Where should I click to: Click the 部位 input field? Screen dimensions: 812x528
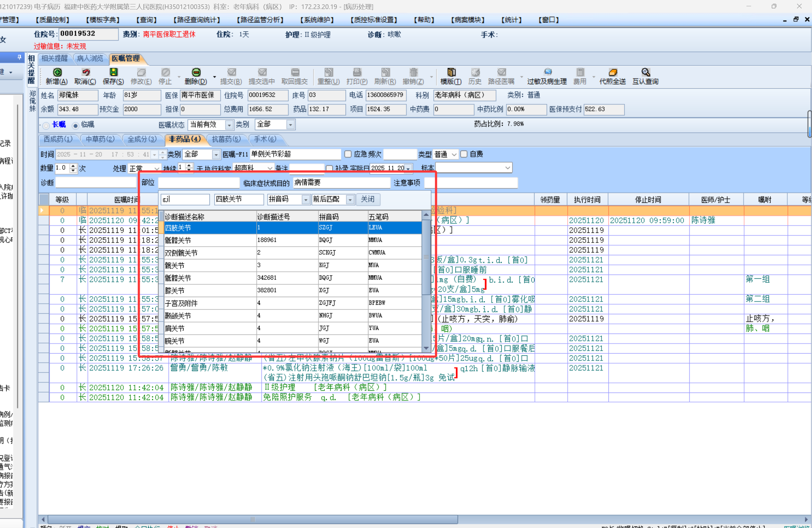pos(199,183)
